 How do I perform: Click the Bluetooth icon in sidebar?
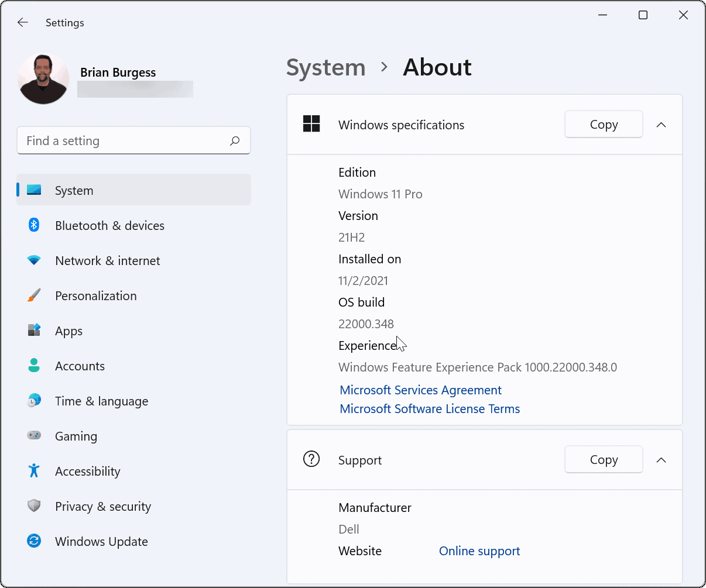(x=34, y=225)
